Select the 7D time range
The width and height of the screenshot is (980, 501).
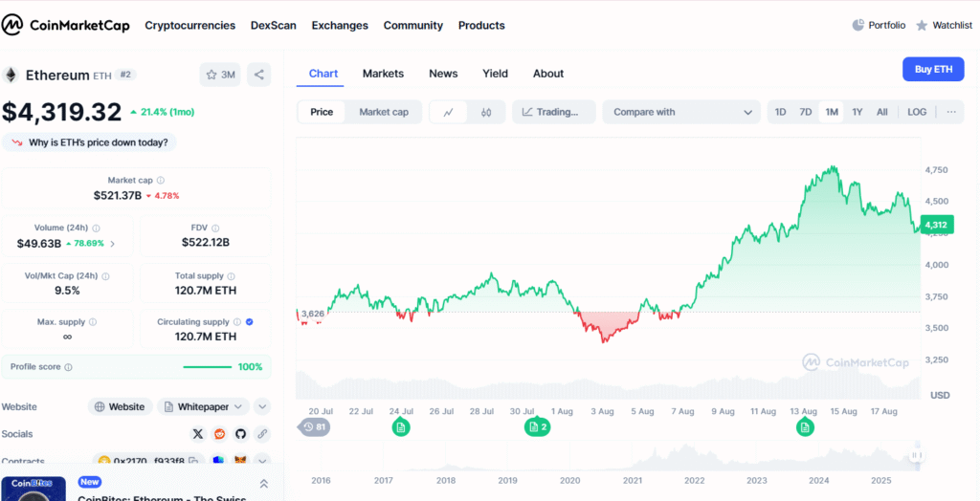806,112
